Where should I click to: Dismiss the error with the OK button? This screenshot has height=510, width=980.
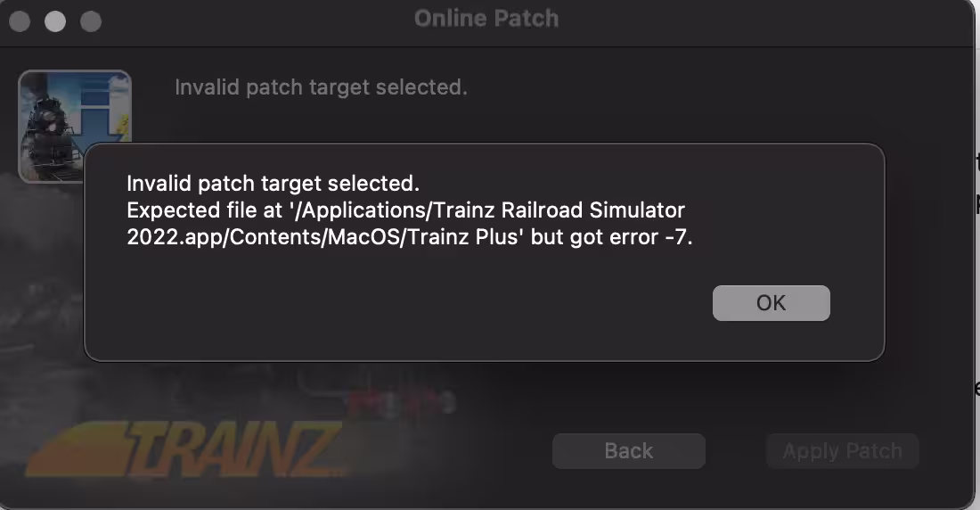click(x=772, y=303)
